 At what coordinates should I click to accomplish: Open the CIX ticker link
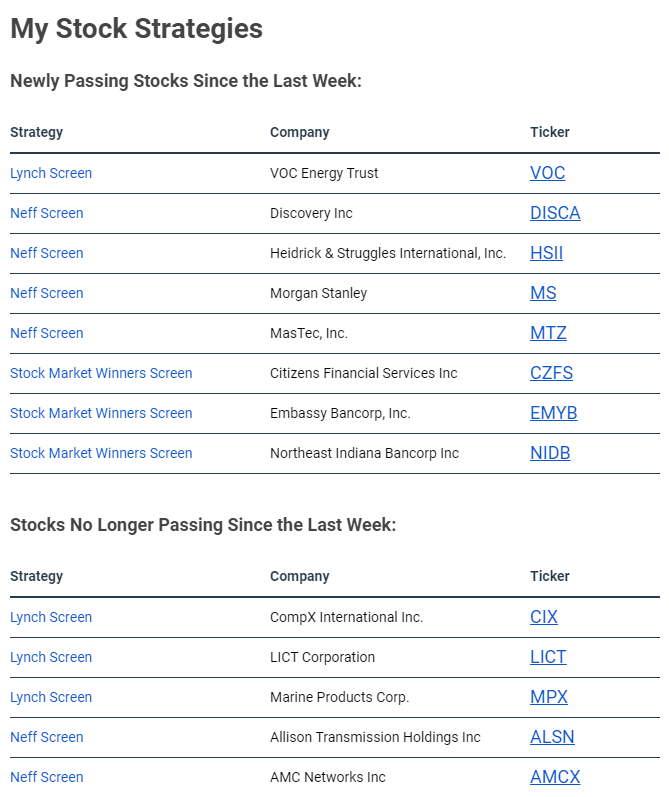tap(543, 617)
